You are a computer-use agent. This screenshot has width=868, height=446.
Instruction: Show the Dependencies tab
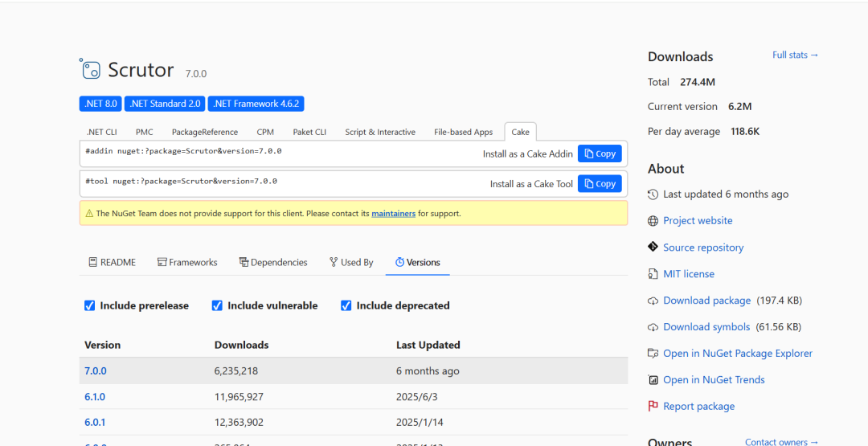click(273, 262)
